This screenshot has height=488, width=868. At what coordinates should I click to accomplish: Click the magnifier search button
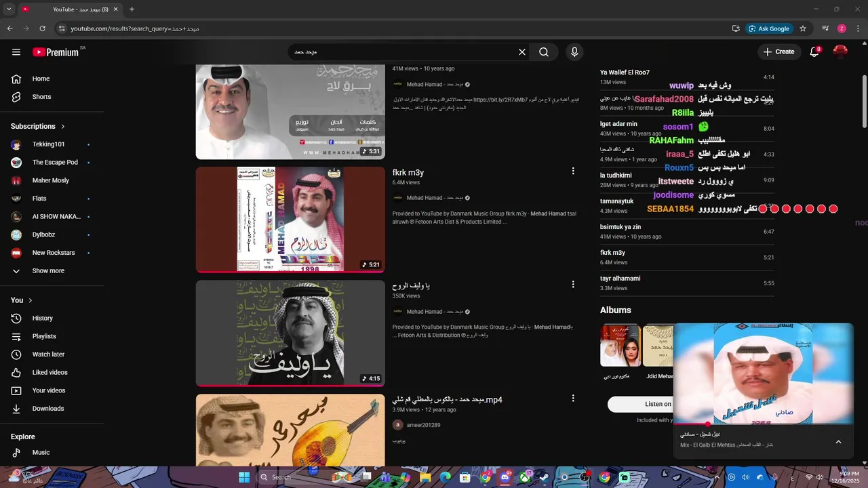tap(544, 52)
